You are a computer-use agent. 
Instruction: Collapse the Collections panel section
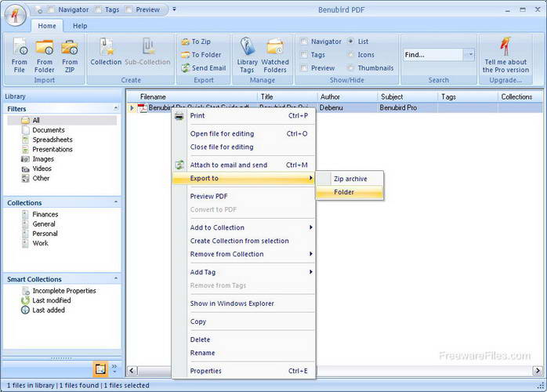pos(116,202)
